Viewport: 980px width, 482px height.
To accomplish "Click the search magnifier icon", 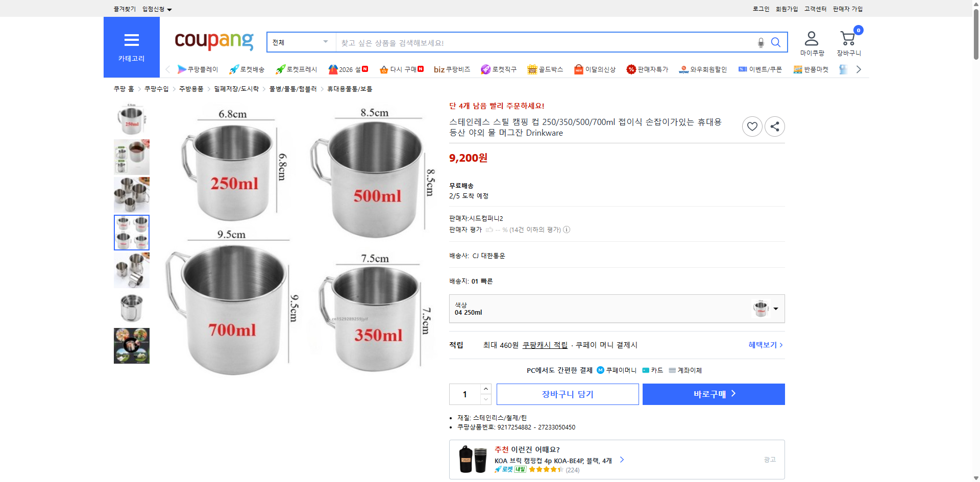I will [775, 42].
